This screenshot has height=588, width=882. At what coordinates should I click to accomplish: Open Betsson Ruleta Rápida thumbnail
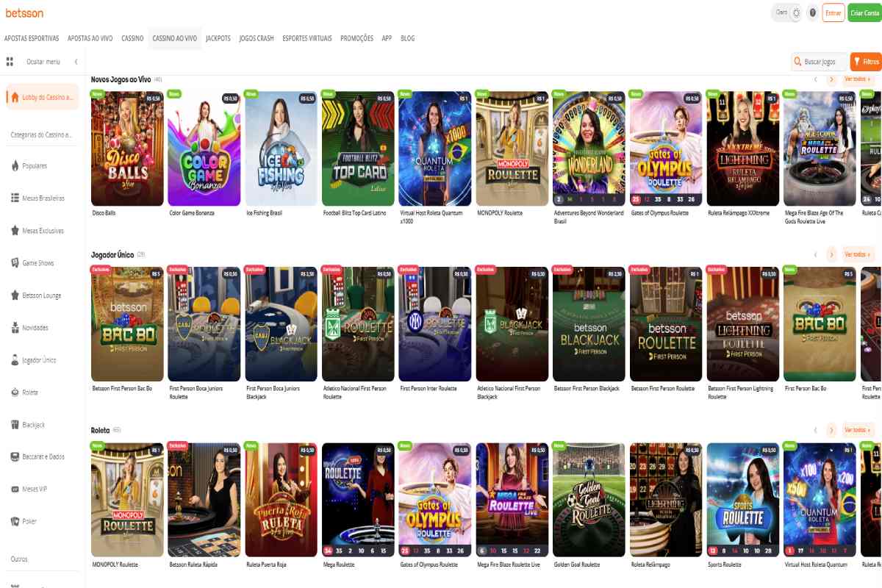[x=204, y=500]
